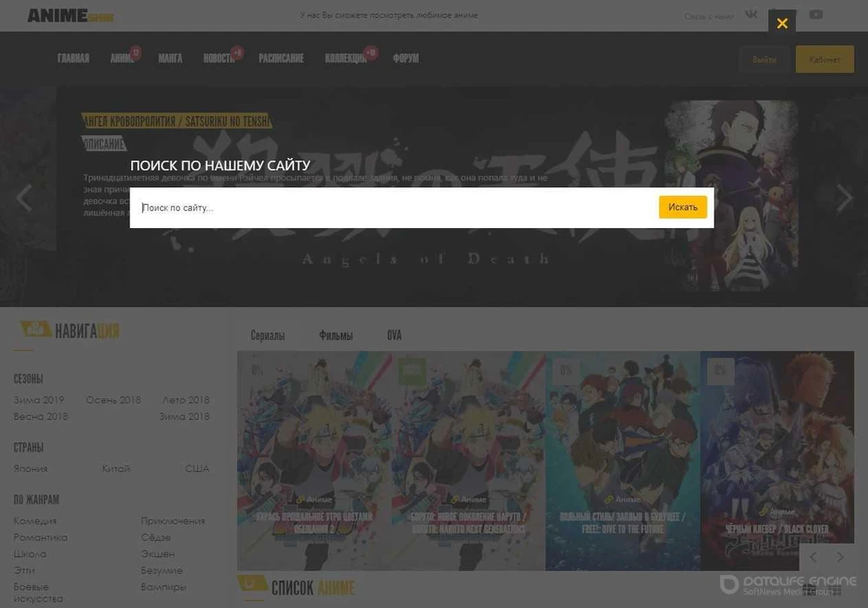
Task: Select season 'Зима 2019'
Action: coord(39,400)
